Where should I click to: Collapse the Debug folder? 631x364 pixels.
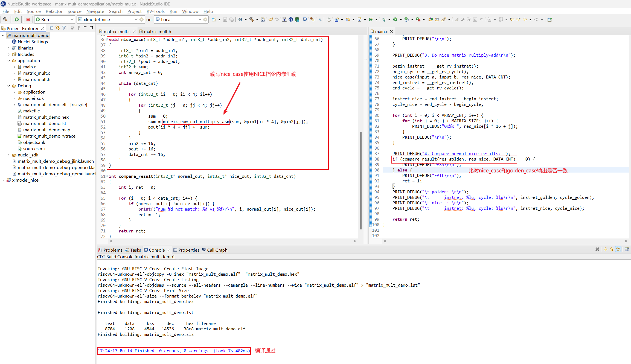pos(9,86)
